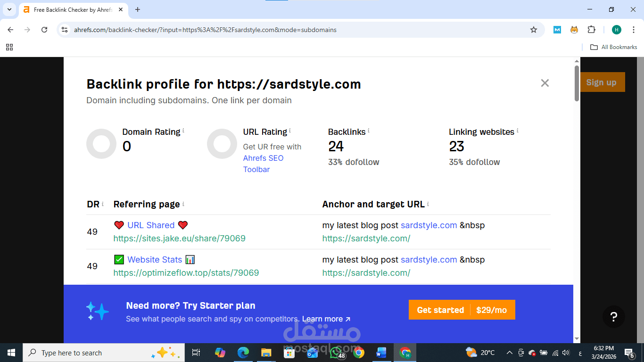
Task: Open the Ahrefs SEO Toolbar link
Action: point(263,164)
